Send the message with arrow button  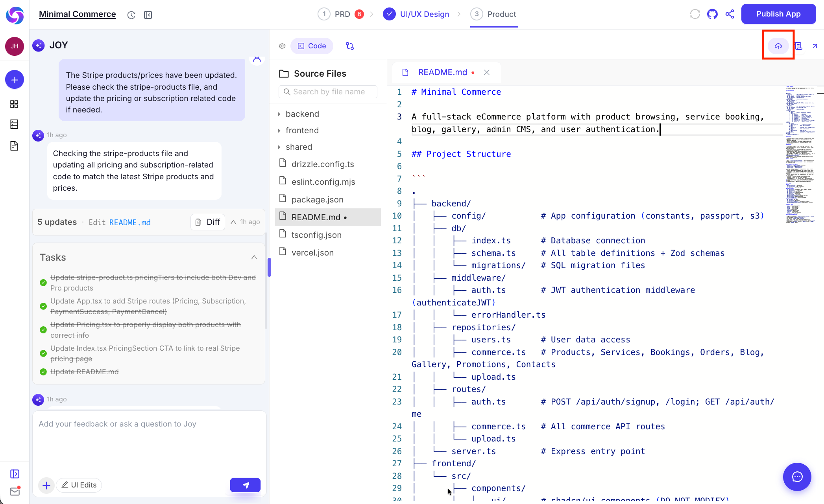(x=245, y=485)
